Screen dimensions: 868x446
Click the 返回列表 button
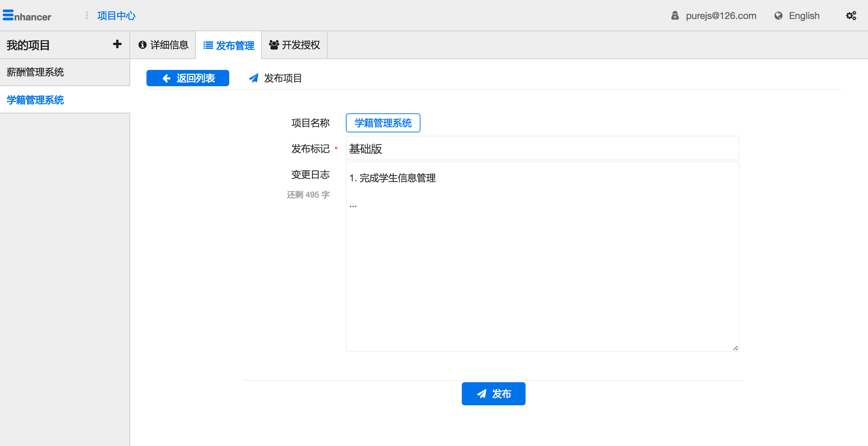tap(188, 78)
